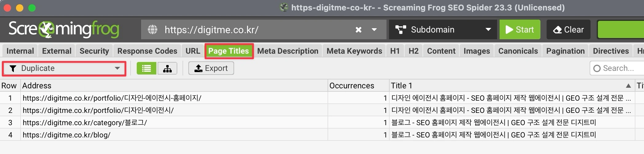Viewport: 644px width, 154px height.
Task: Click the list view icon
Action: pyautogui.click(x=147, y=68)
